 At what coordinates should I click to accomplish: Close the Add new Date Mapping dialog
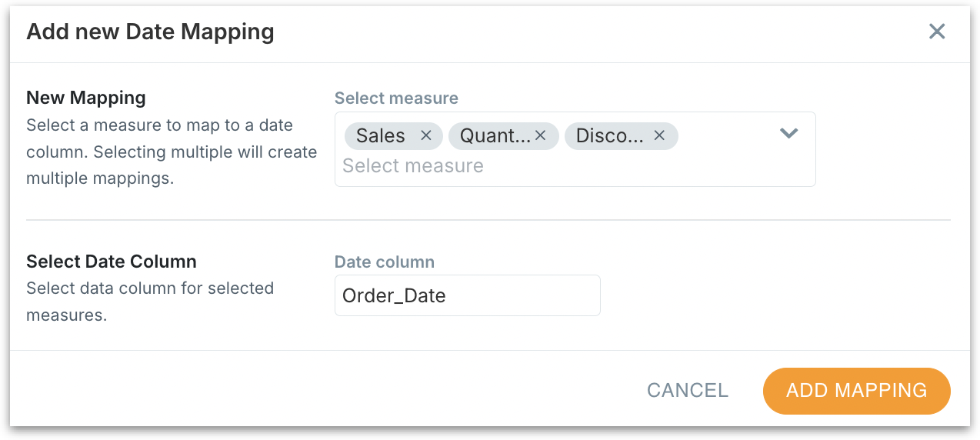click(936, 32)
